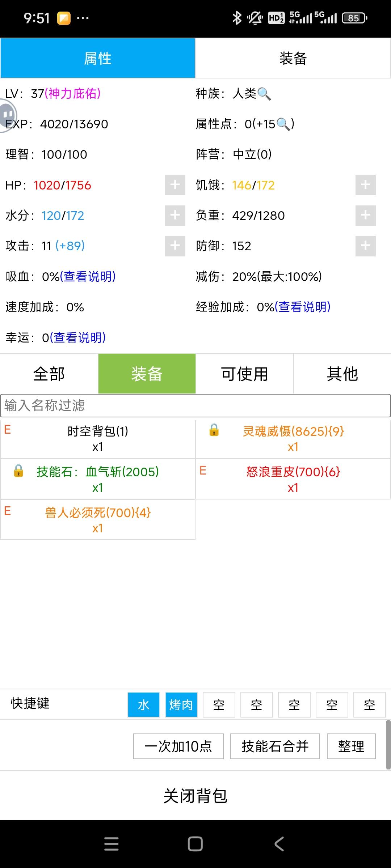Image resolution: width=391 pixels, height=868 pixels.
Task: Open the attribute points magnifier after +15
Action: click(x=283, y=124)
